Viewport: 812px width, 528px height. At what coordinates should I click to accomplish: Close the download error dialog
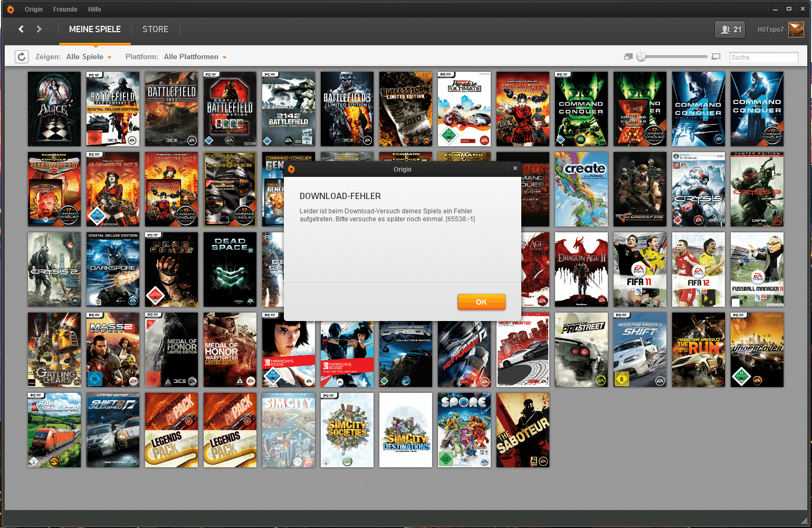pyautogui.click(x=515, y=168)
